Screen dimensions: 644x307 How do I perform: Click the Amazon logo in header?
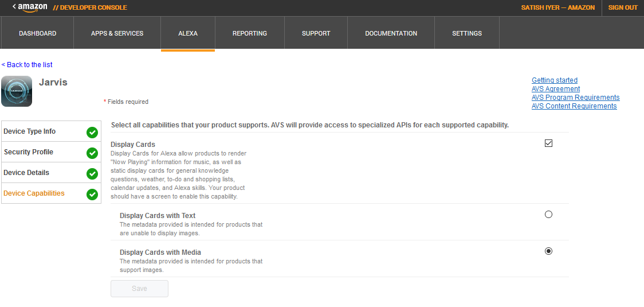(x=32, y=8)
